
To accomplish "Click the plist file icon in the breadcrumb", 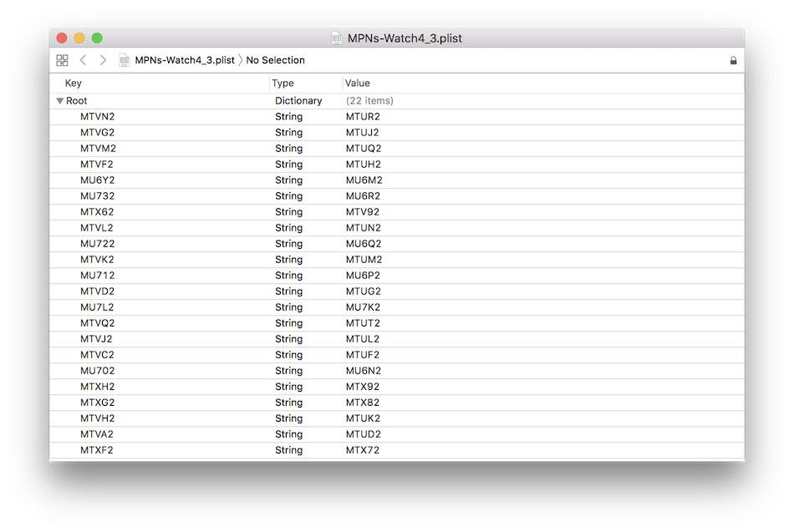I will tap(124, 60).
